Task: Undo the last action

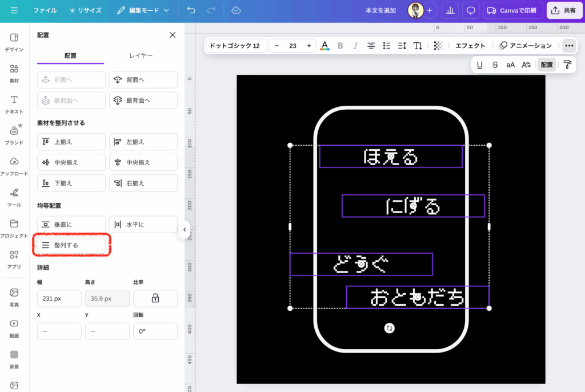Action: click(191, 10)
